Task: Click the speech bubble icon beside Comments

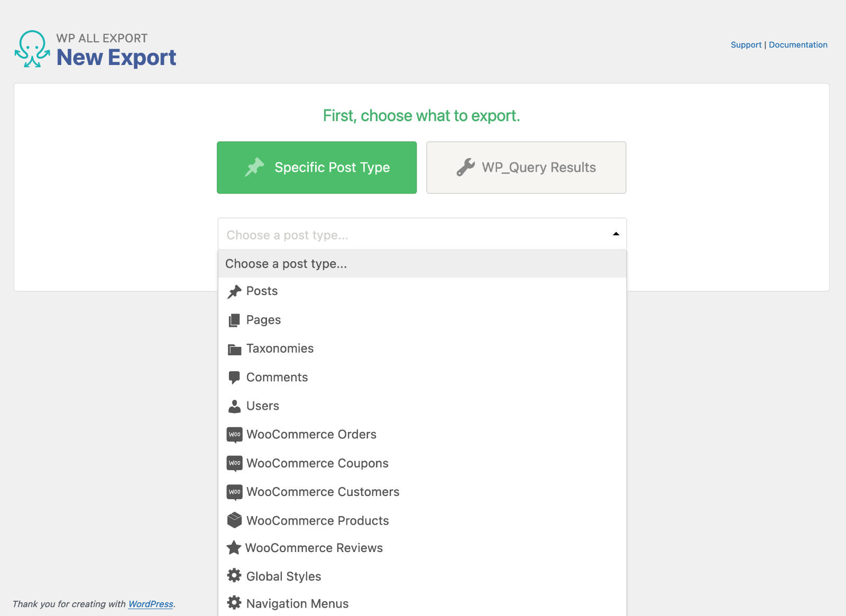Action: click(234, 378)
